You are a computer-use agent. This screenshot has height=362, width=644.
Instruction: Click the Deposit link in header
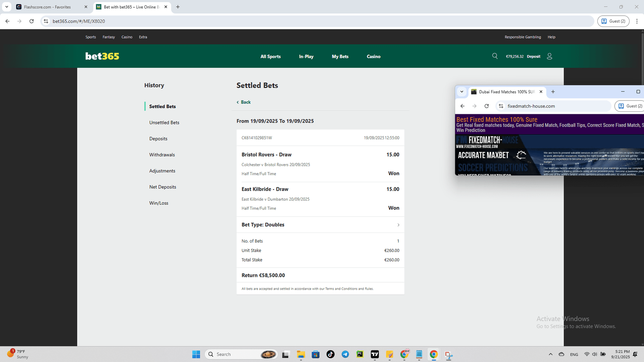coord(533,57)
